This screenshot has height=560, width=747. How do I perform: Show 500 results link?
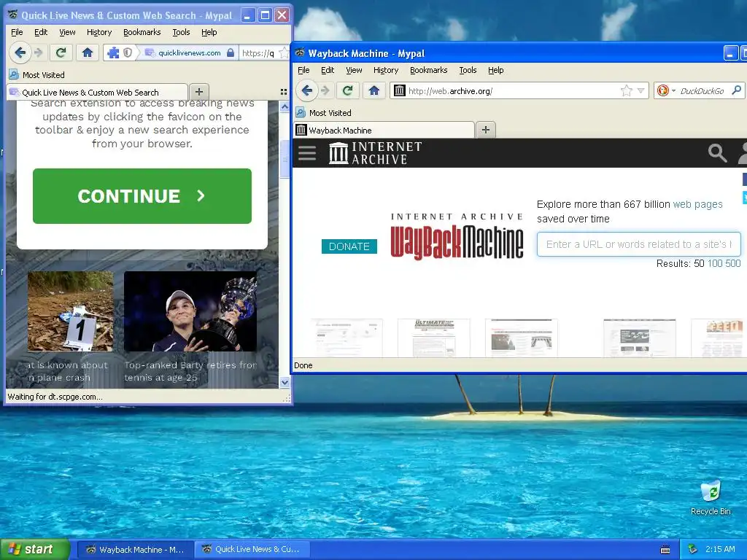click(x=733, y=263)
